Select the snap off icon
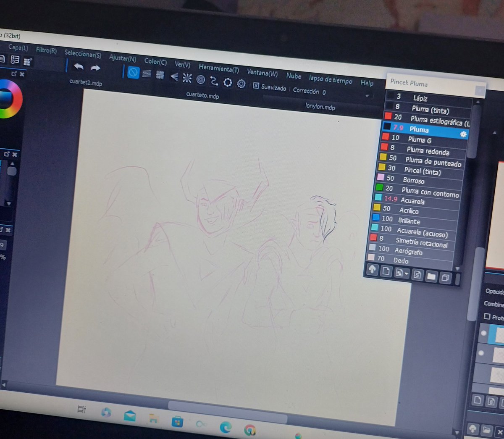This screenshot has width=504, height=439. tap(133, 72)
